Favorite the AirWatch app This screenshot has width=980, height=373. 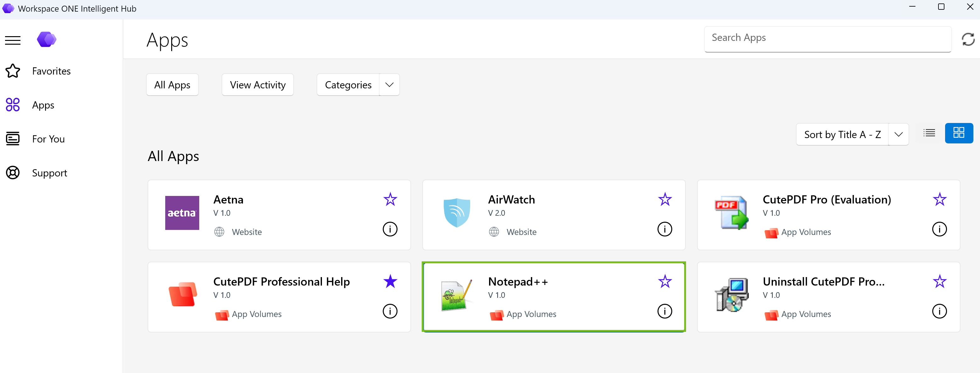665,199
